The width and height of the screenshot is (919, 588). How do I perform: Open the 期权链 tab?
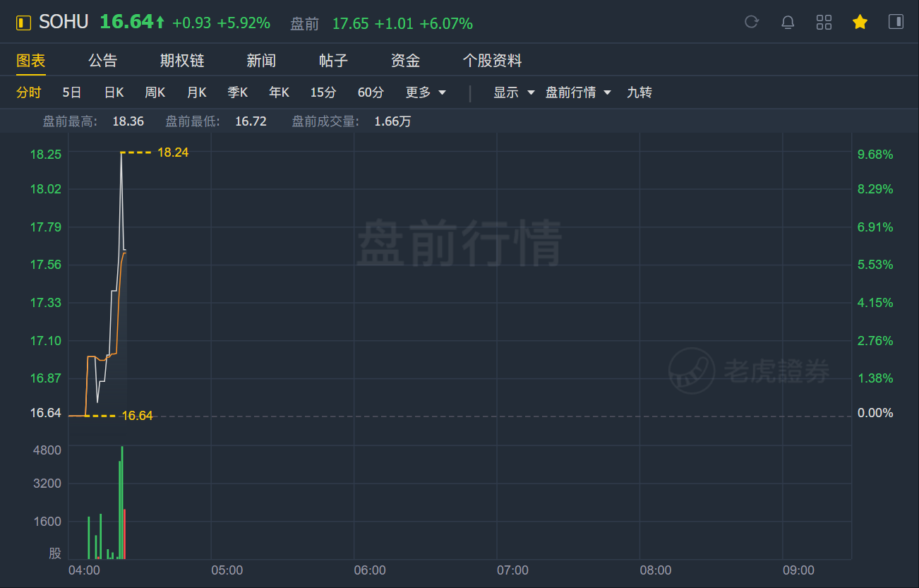pyautogui.click(x=182, y=61)
